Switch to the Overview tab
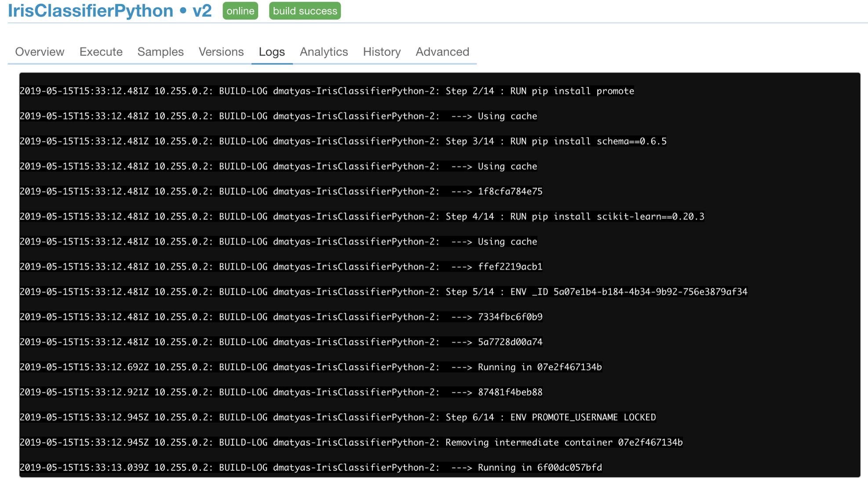Screen dimensions: 868x487 [39, 52]
